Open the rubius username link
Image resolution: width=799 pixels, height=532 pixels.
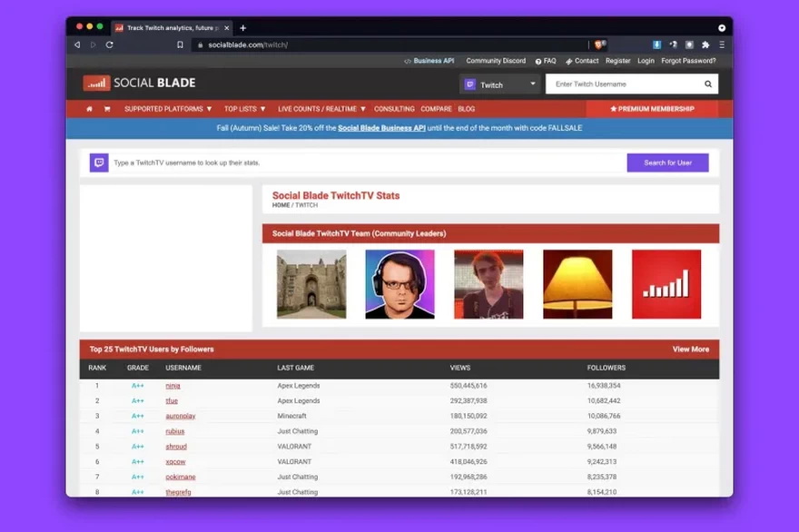click(174, 431)
